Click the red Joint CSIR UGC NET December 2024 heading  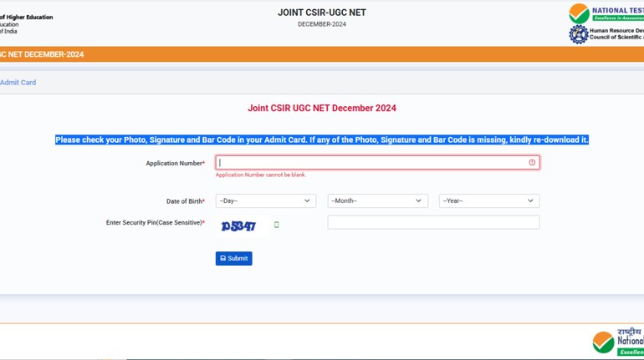point(321,109)
